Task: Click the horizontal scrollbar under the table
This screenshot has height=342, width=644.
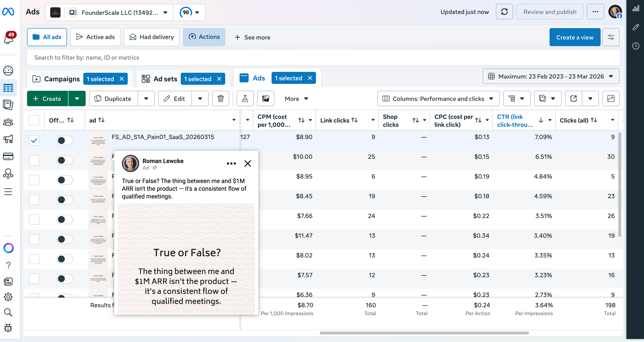Action: click(x=424, y=333)
